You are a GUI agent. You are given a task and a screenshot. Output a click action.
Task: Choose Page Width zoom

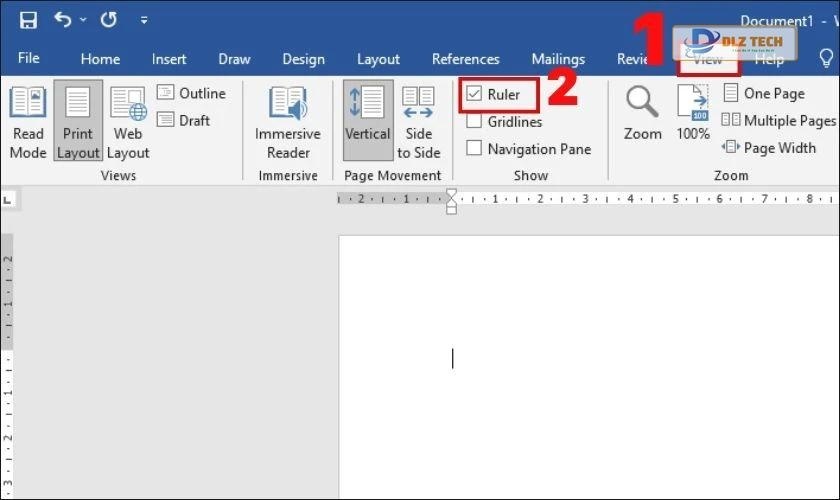[x=769, y=147]
